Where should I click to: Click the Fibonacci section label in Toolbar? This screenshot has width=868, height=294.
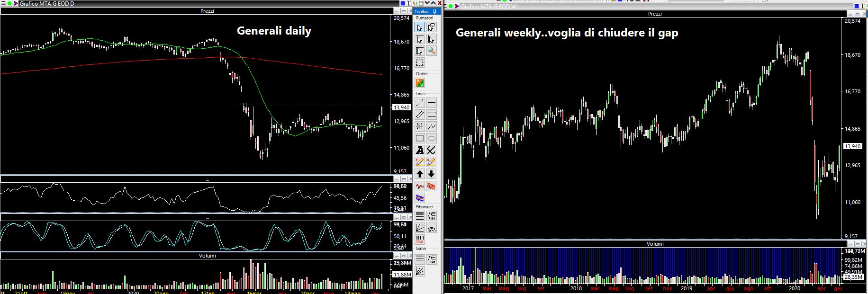425,207
